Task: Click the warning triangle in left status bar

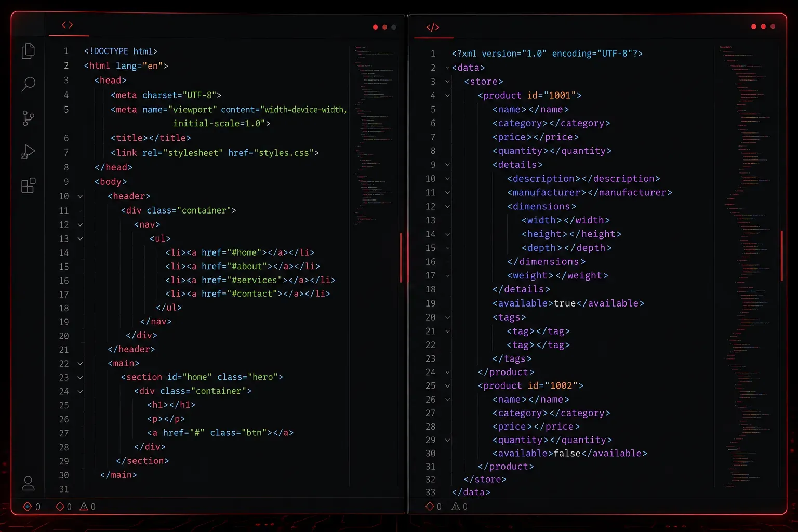Action: tap(84, 507)
